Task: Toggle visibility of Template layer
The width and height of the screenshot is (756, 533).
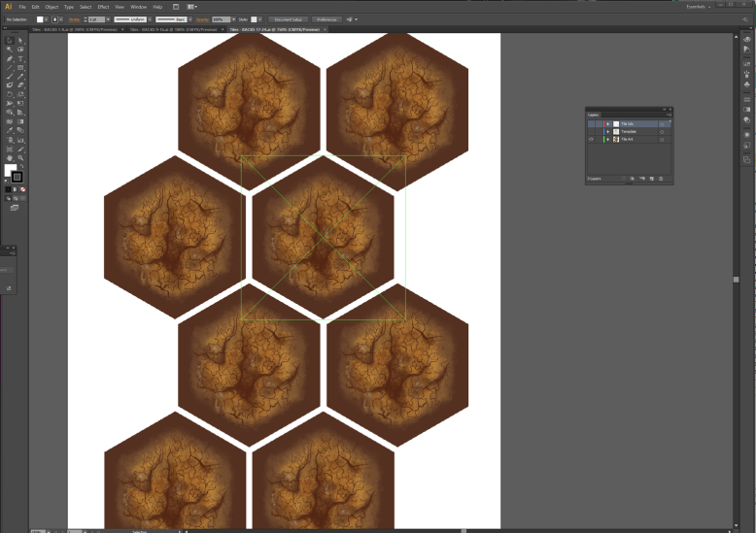Action: 591,132
